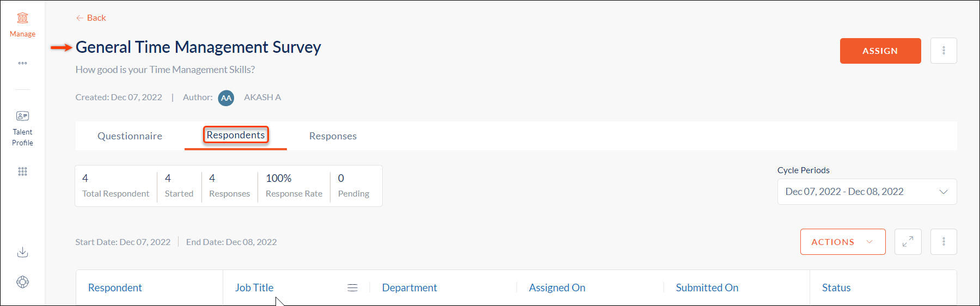This screenshot has height=306, width=980.
Task: Open the apps grid icon in sidebar
Action: point(22,172)
